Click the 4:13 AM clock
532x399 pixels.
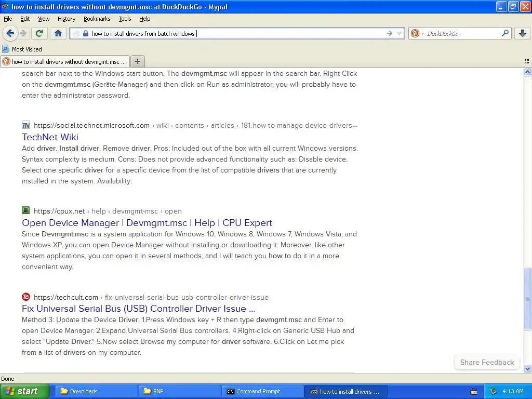[513, 391]
